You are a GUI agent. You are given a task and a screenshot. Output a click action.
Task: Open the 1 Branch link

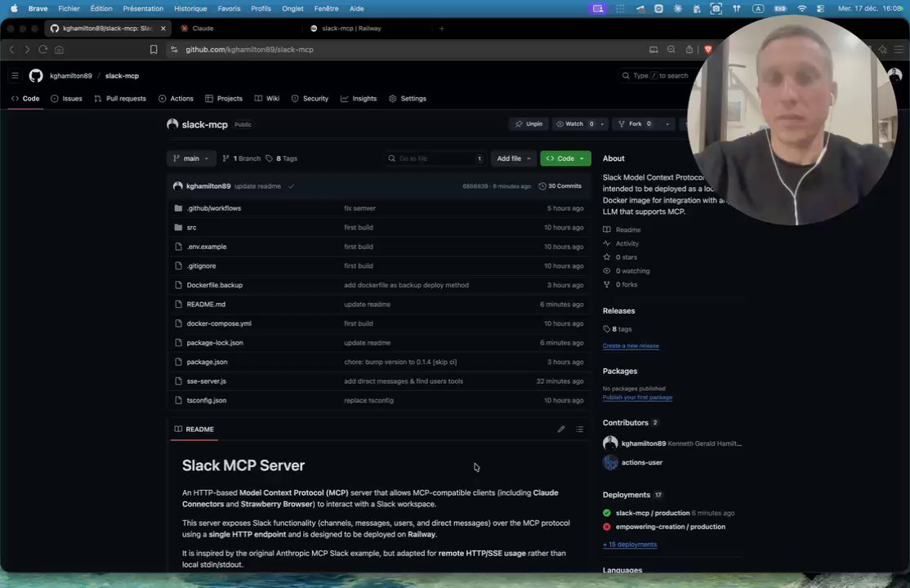242,158
